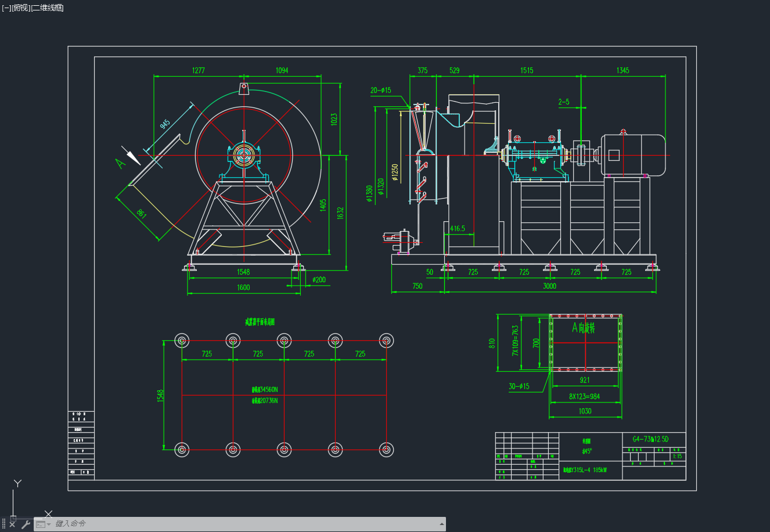Select the ø1380 diameter dimension

(x=369, y=194)
